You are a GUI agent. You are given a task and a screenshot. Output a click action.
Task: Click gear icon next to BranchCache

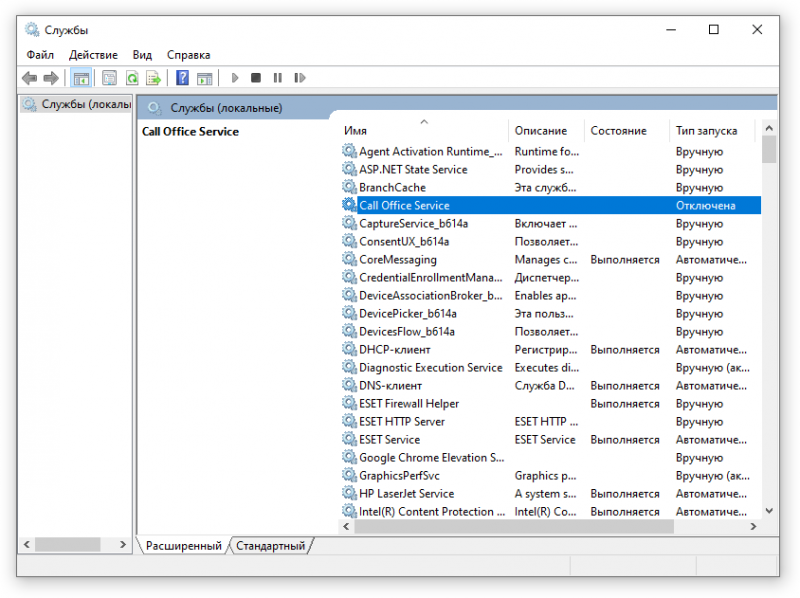click(349, 187)
